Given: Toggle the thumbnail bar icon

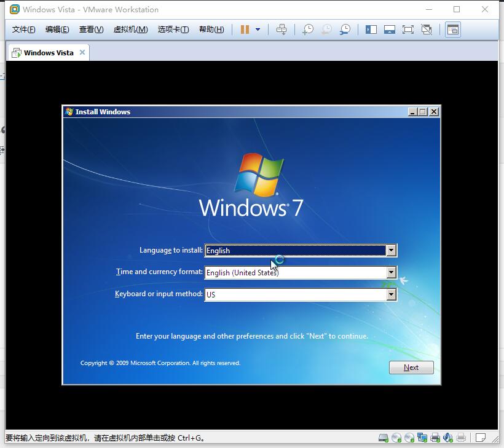Looking at the screenshot, I should (390, 29).
